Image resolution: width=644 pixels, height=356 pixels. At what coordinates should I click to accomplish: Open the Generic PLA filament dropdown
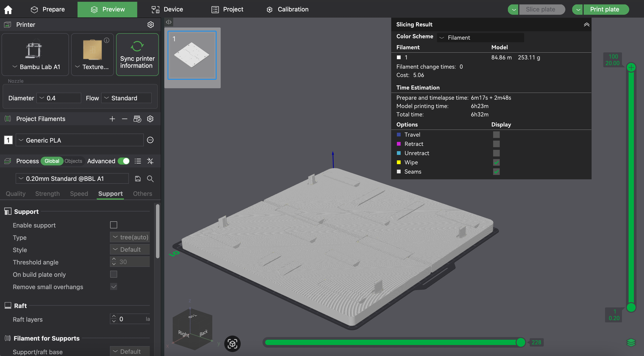point(80,140)
